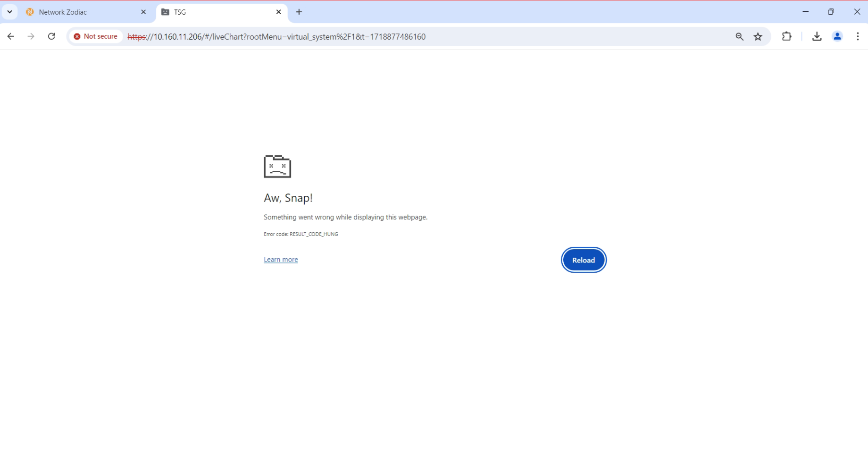The image size is (868, 463).
Task: Click the Reload button on error page
Action: point(584,260)
